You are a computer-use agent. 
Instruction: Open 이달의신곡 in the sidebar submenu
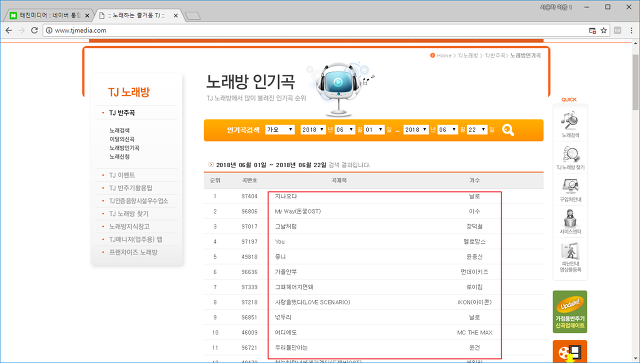122,139
